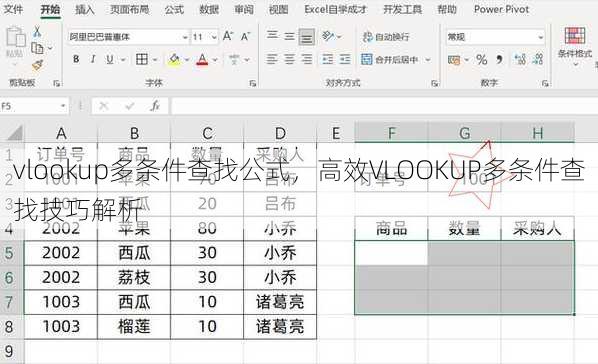The image size is (598, 364).
Task: Click the Accounting Number Format icon
Action: [454, 60]
